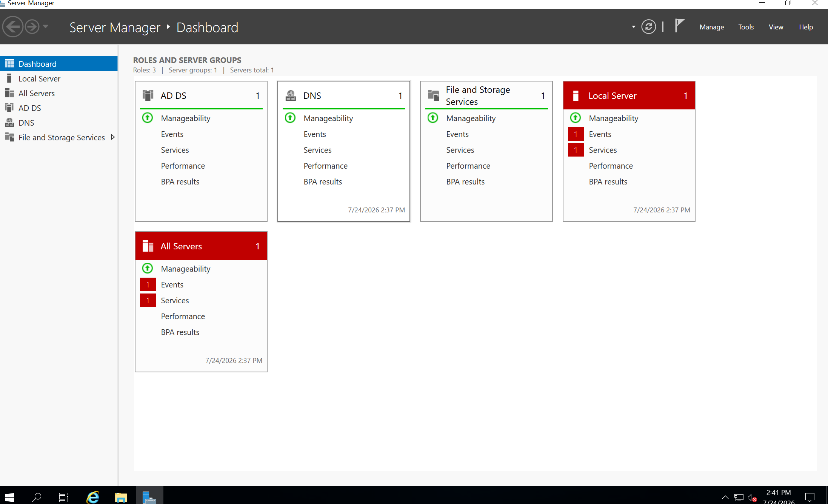The width and height of the screenshot is (828, 504).
Task: Click the back navigation arrow
Action: tap(13, 27)
